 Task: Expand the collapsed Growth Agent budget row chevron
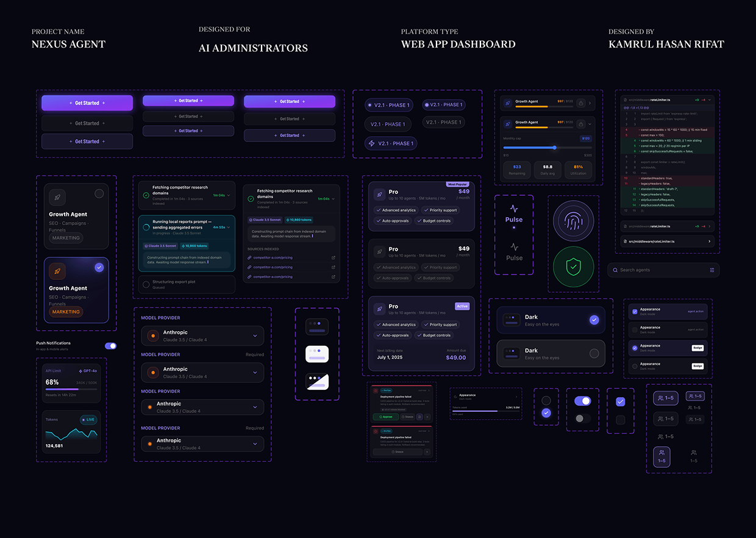pyautogui.click(x=590, y=103)
